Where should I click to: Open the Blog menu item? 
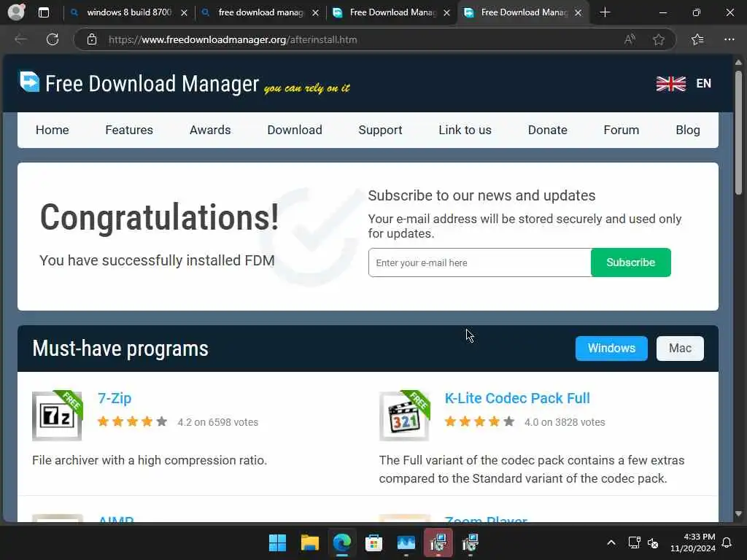pyautogui.click(x=688, y=130)
